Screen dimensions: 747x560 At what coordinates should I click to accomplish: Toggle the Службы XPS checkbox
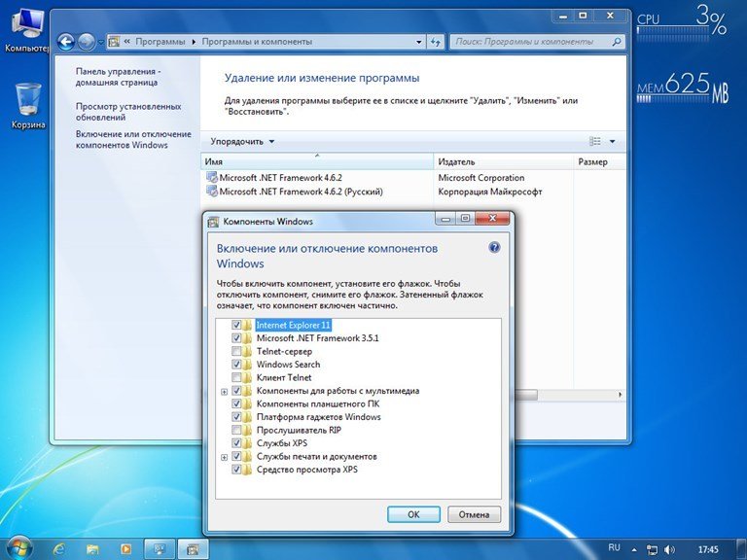[236, 443]
